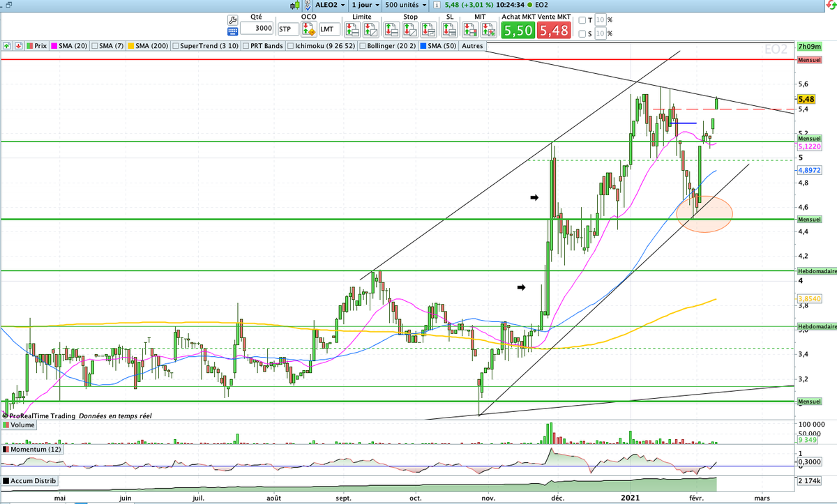This screenshot has height=504, width=837.
Task: Click the Prix indicator label
Action: [x=40, y=46]
